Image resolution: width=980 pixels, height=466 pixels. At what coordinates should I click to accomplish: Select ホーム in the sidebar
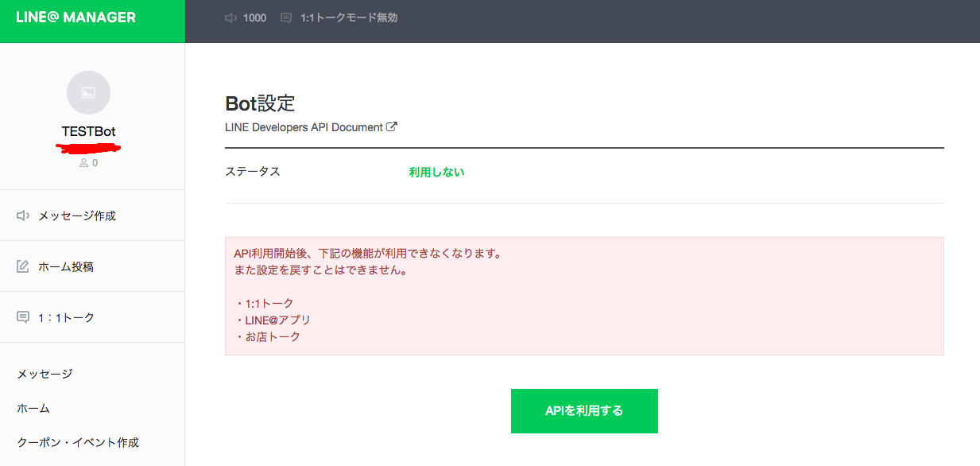pyautogui.click(x=33, y=408)
